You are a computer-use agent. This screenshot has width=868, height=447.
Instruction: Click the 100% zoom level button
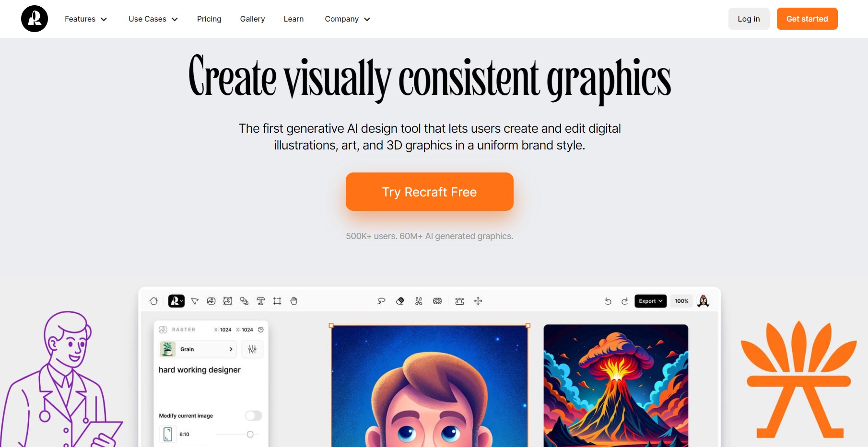[x=681, y=301]
